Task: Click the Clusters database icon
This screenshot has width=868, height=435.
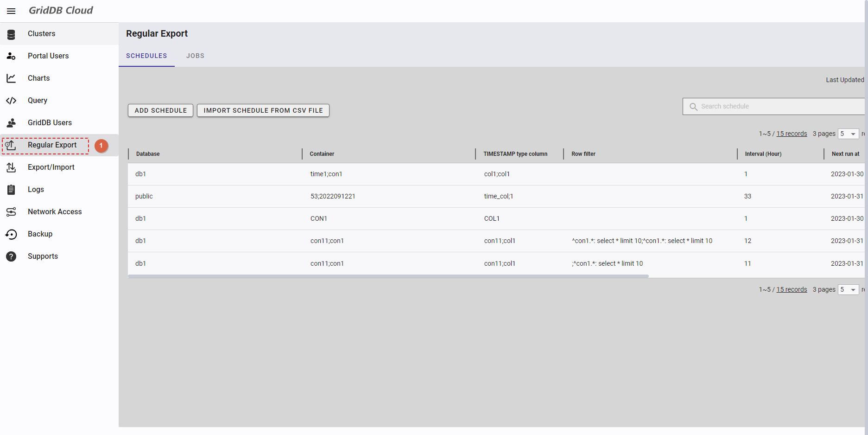Action: (x=11, y=34)
